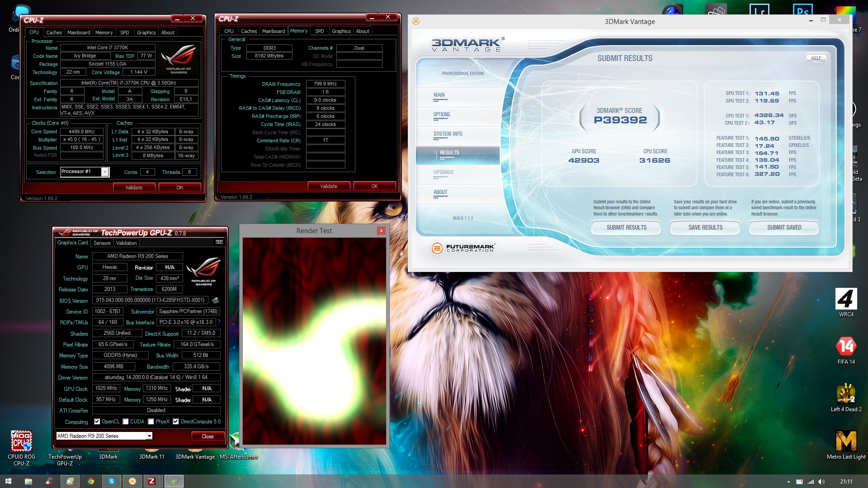868x488 pixels.
Task: Open File Explorer from the taskbar
Action: pyautogui.click(x=28, y=481)
